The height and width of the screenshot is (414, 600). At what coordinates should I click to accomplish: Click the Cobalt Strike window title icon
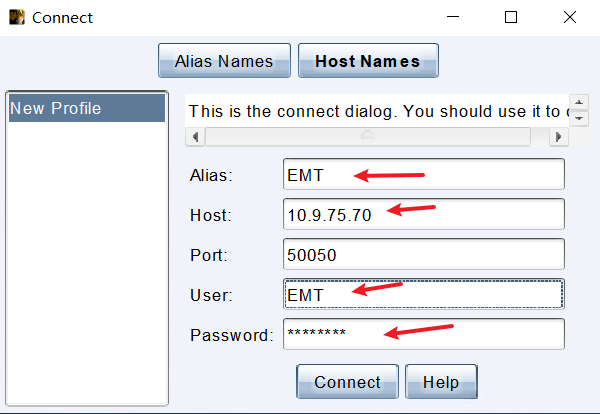click(x=17, y=17)
